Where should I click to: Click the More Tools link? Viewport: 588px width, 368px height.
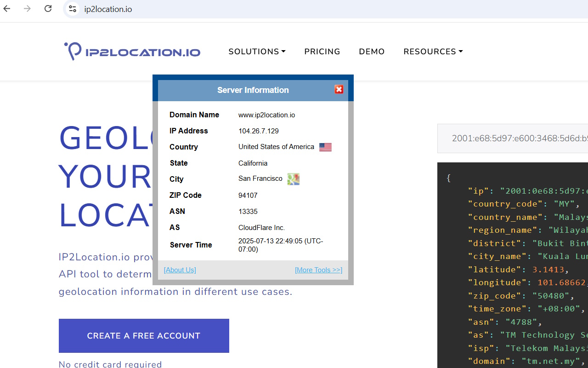pyautogui.click(x=318, y=270)
